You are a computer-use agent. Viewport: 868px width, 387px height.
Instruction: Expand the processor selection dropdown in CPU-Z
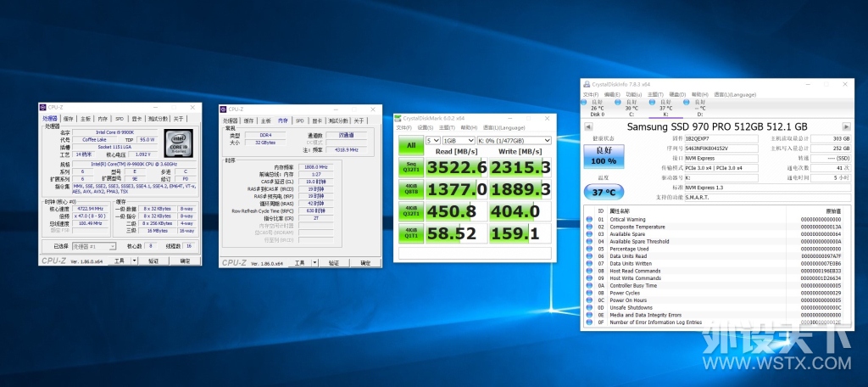95,246
